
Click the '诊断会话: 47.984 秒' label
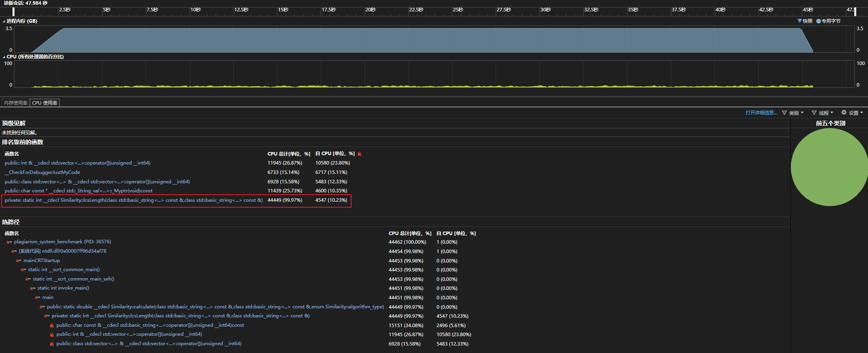click(25, 3)
